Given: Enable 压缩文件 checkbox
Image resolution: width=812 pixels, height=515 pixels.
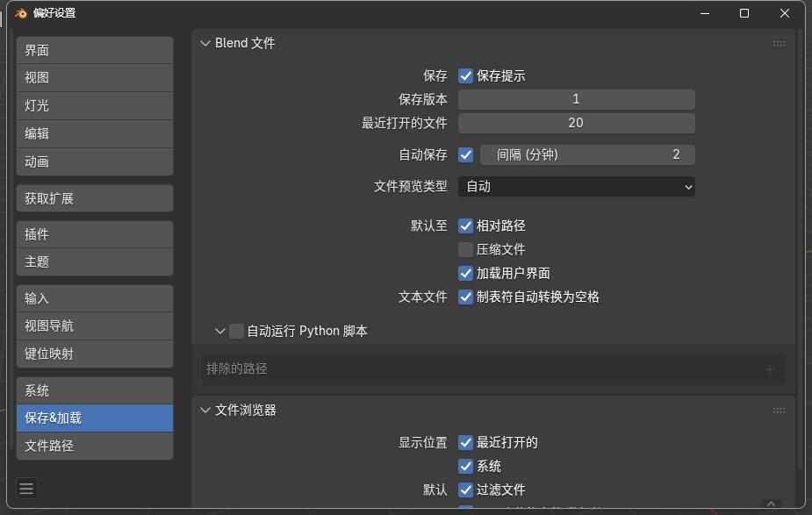Looking at the screenshot, I should (465, 249).
